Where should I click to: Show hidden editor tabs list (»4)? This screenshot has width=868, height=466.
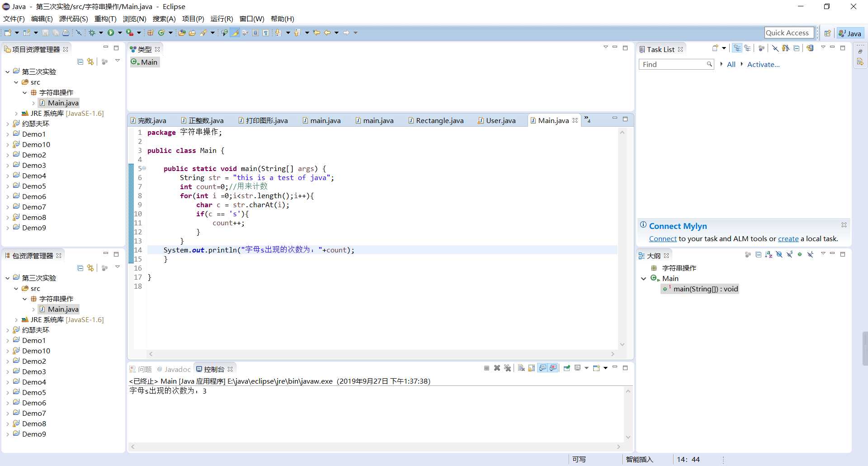coord(587,119)
